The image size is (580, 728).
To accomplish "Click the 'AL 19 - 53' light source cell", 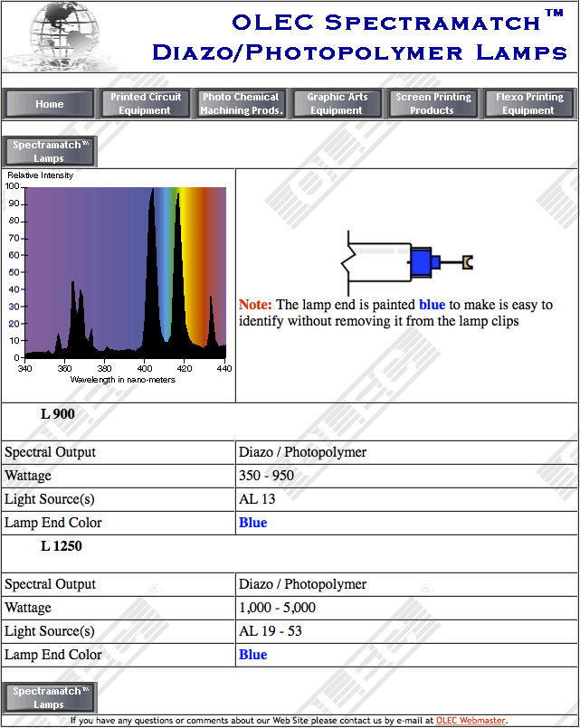I will (271, 631).
